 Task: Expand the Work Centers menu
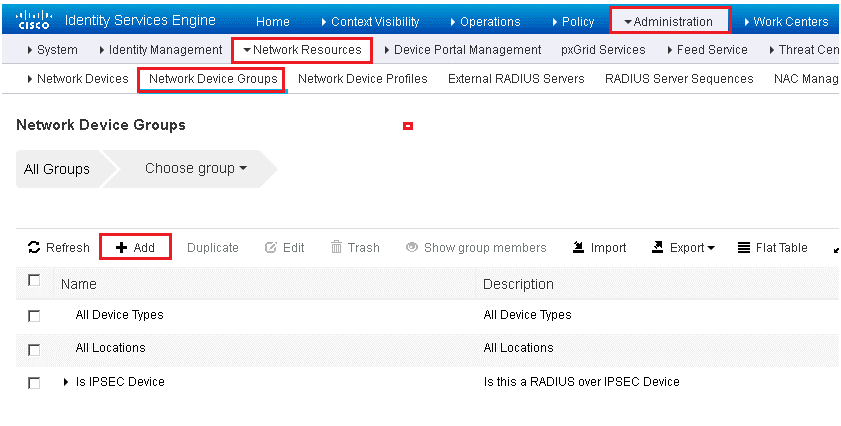click(x=786, y=21)
